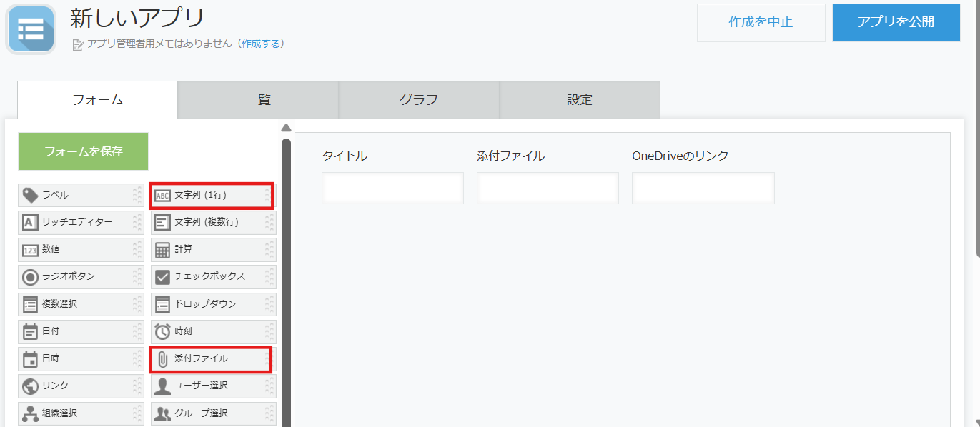Image resolution: width=980 pixels, height=427 pixels.
Task: Pick the Rich Editor field icon
Action: 30,222
